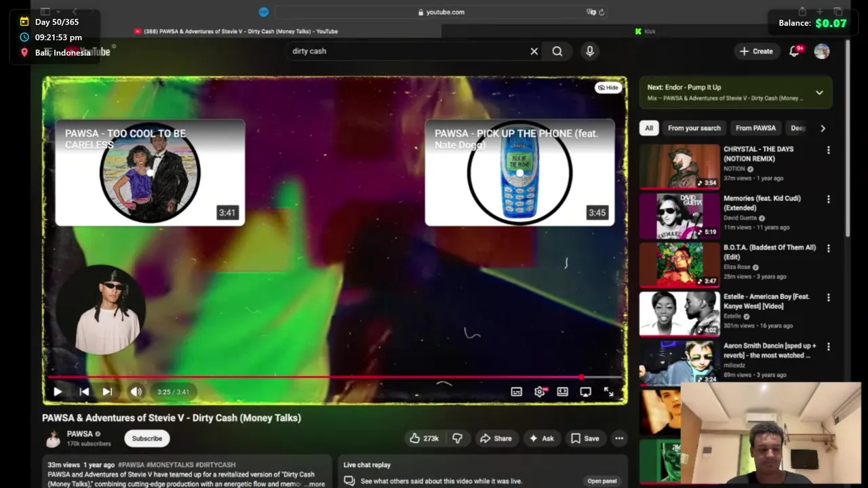Open more options for Aaron Smith Dancin
The height and width of the screenshot is (488, 868).
pyautogui.click(x=828, y=347)
